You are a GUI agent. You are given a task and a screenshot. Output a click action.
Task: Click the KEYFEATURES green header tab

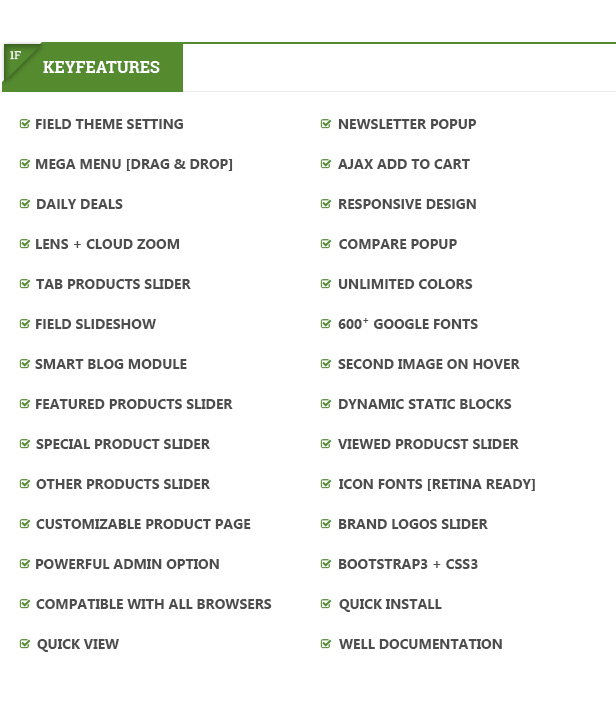coord(100,68)
